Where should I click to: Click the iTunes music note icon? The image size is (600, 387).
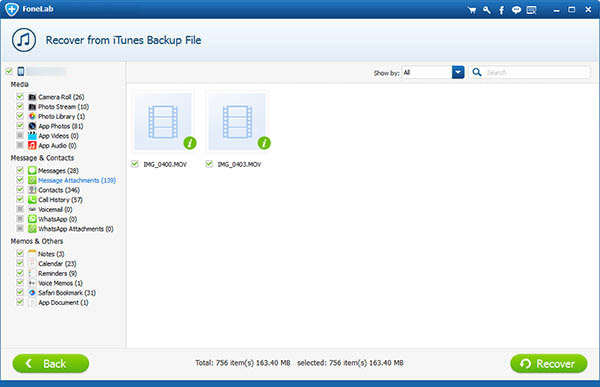[x=24, y=40]
